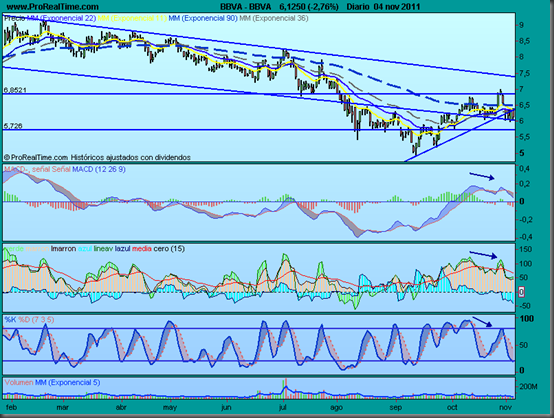Click the 5,726 support level label
554x418 pixels.
pos(13,126)
